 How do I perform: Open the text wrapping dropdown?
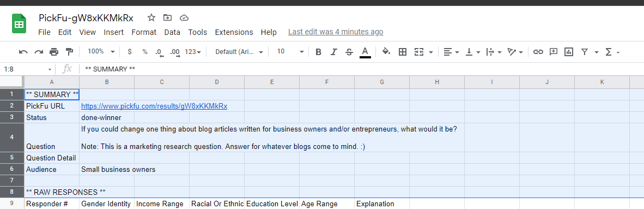pos(494,52)
